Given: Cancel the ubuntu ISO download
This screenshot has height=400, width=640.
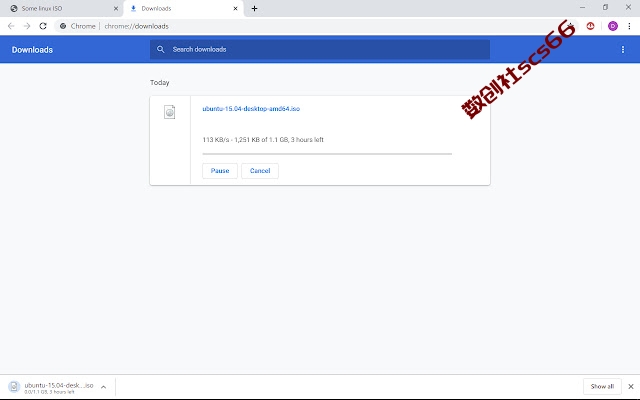Looking at the screenshot, I should 260,171.
